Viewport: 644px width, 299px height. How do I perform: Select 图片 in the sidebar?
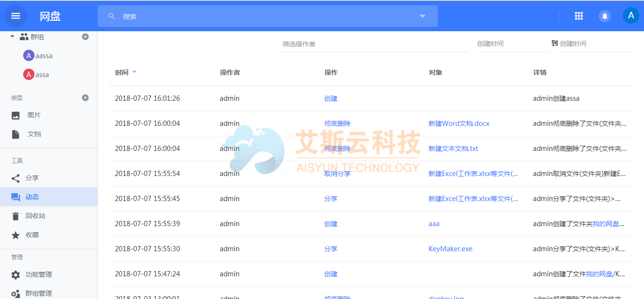[x=34, y=115]
